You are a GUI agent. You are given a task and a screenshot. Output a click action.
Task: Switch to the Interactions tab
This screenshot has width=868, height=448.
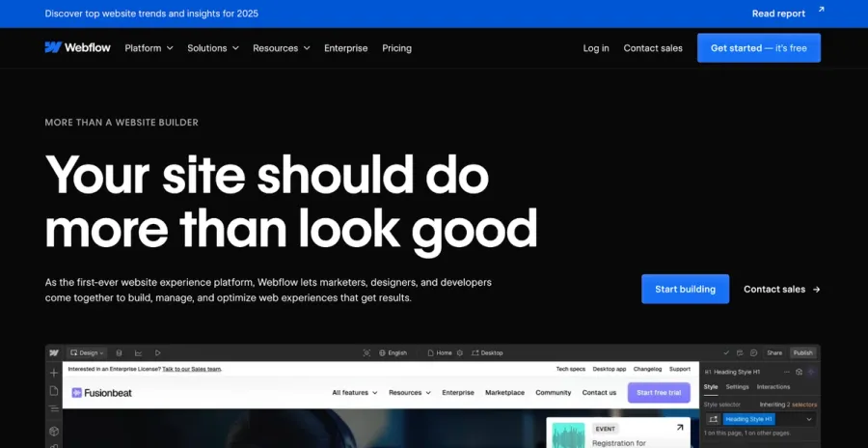click(x=773, y=387)
